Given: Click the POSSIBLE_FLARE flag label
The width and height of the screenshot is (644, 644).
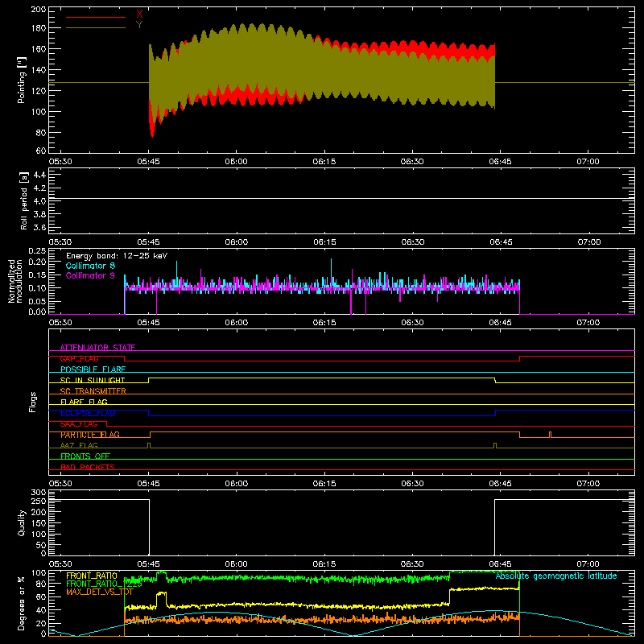Looking at the screenshot, I should [x=93, y=369].
